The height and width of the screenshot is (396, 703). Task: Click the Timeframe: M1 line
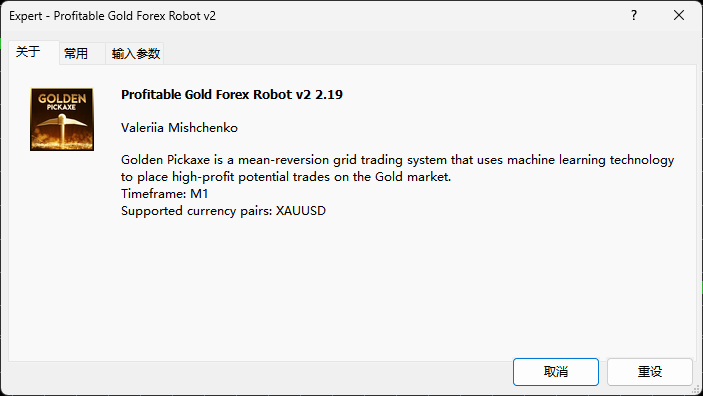[165, 194]
